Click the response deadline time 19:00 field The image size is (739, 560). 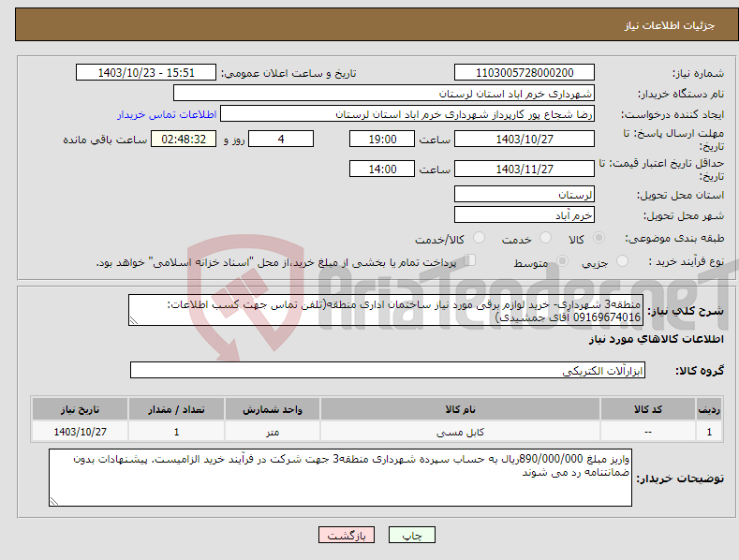(x=382, y=139)
